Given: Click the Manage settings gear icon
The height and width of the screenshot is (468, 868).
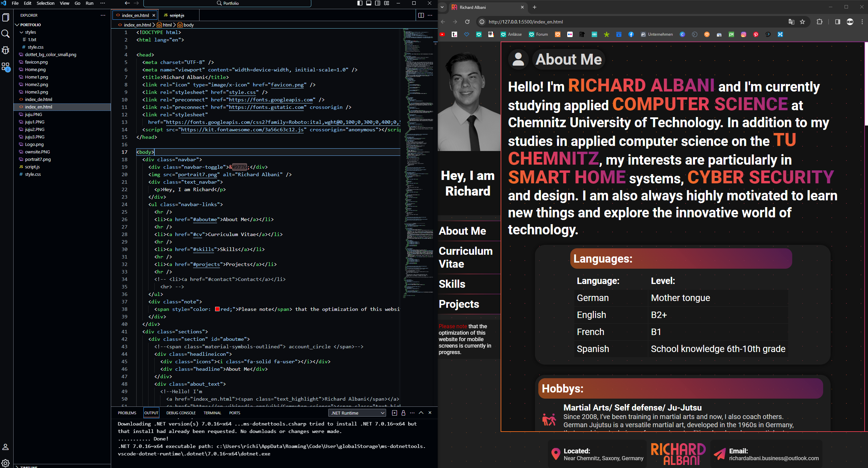Looking at the screenshot, I should click(x=5, y=463).
